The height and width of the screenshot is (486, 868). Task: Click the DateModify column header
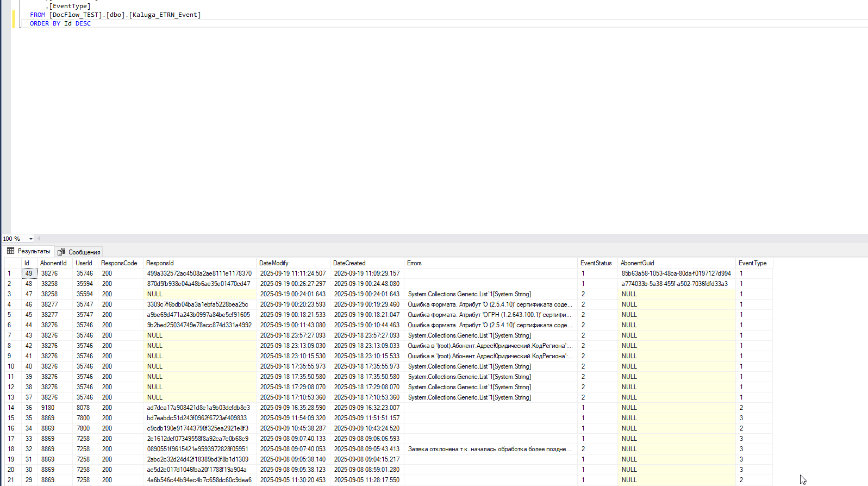(293, 263)
